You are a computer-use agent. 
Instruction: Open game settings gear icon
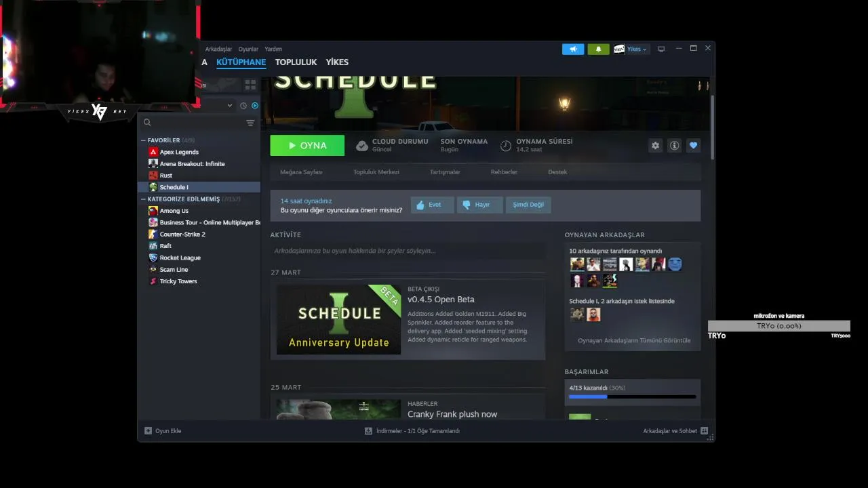point(655,146)
